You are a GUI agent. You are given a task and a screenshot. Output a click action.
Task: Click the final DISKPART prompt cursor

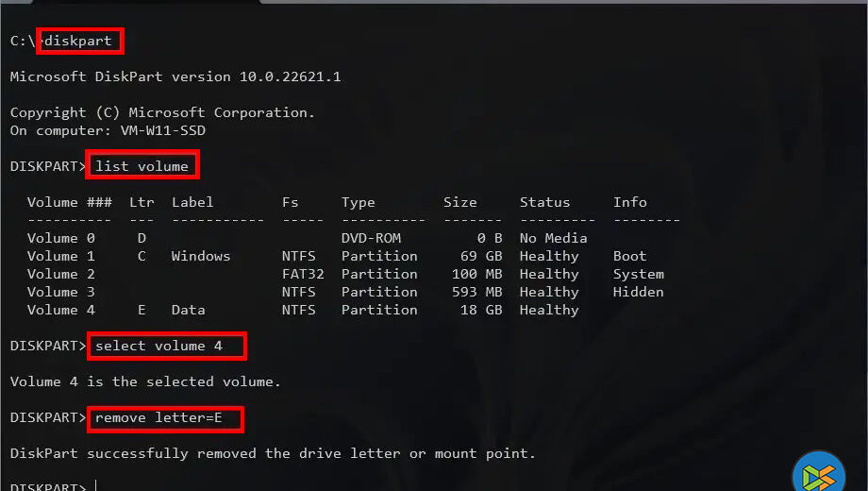point(96,486)
